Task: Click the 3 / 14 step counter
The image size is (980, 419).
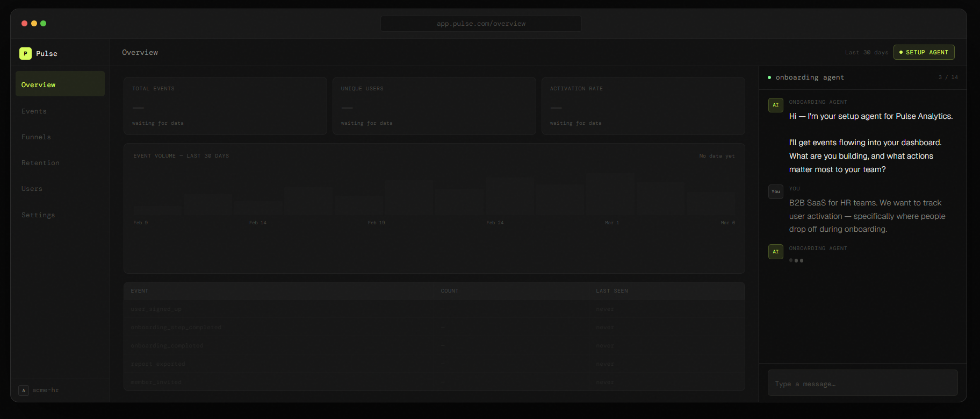Action: coord(948,77)
